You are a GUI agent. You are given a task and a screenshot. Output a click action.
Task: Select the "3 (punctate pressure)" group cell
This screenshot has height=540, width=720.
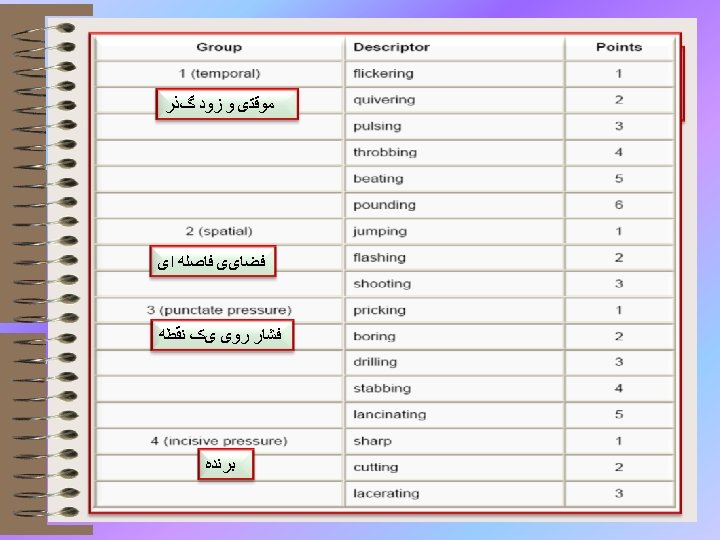point(219,310)
